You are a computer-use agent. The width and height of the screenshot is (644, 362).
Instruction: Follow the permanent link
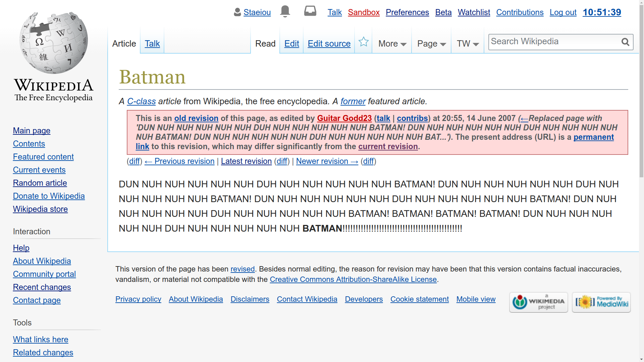pyautogui.click(x=593, y=137)
